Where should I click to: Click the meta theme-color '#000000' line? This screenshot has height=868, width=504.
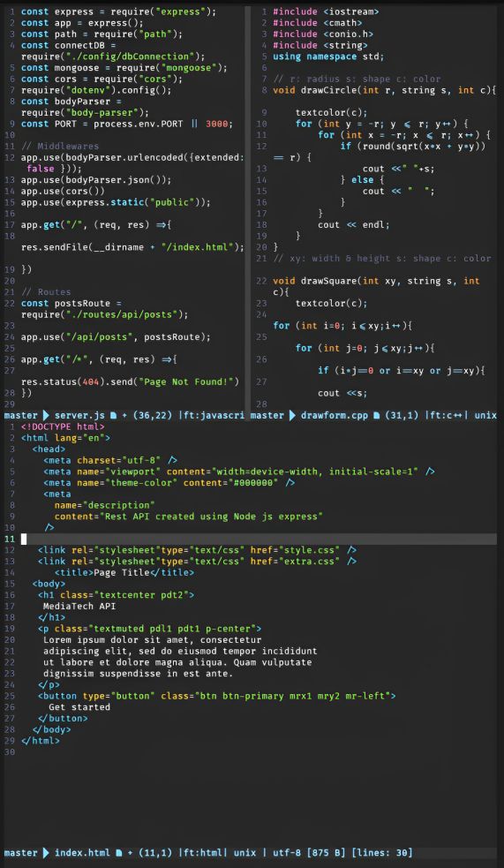(169, 483)
